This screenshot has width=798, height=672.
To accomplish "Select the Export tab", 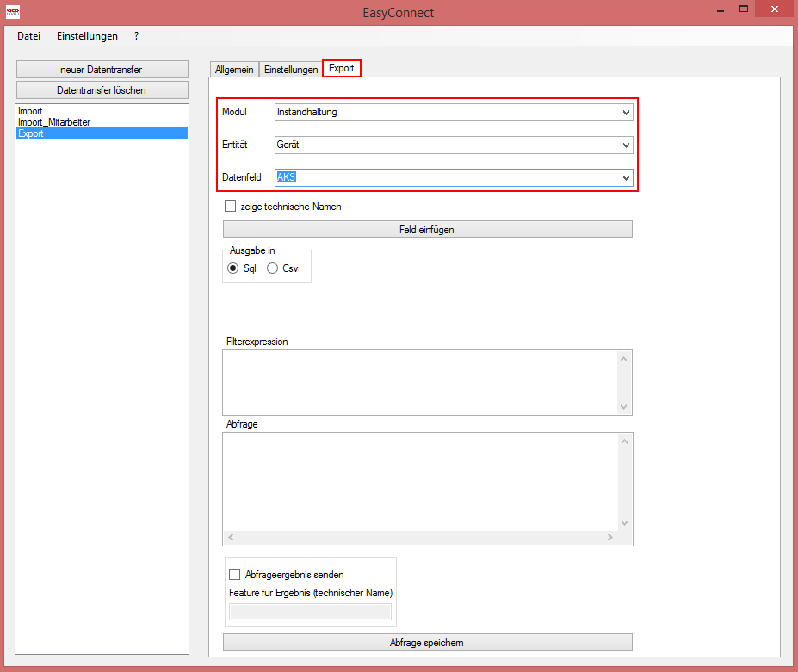I will [341, 68].
